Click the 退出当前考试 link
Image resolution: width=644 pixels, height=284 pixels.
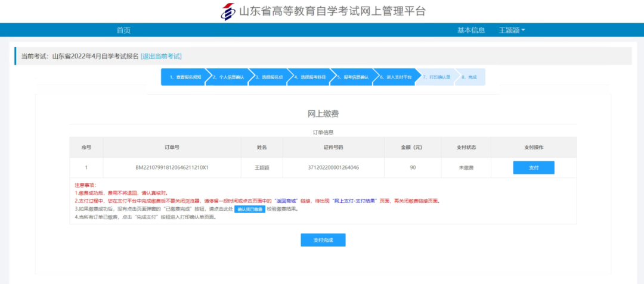click(x=161, y=56)
